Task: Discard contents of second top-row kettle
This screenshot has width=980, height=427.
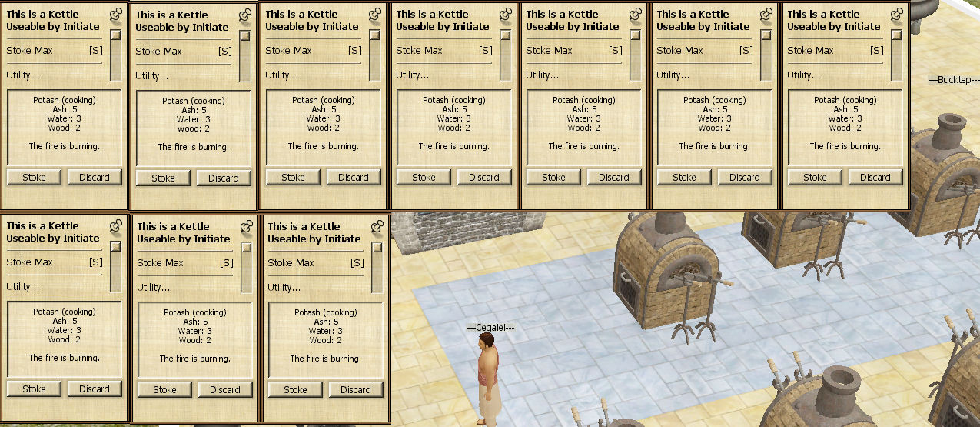Action: point(224,178)
